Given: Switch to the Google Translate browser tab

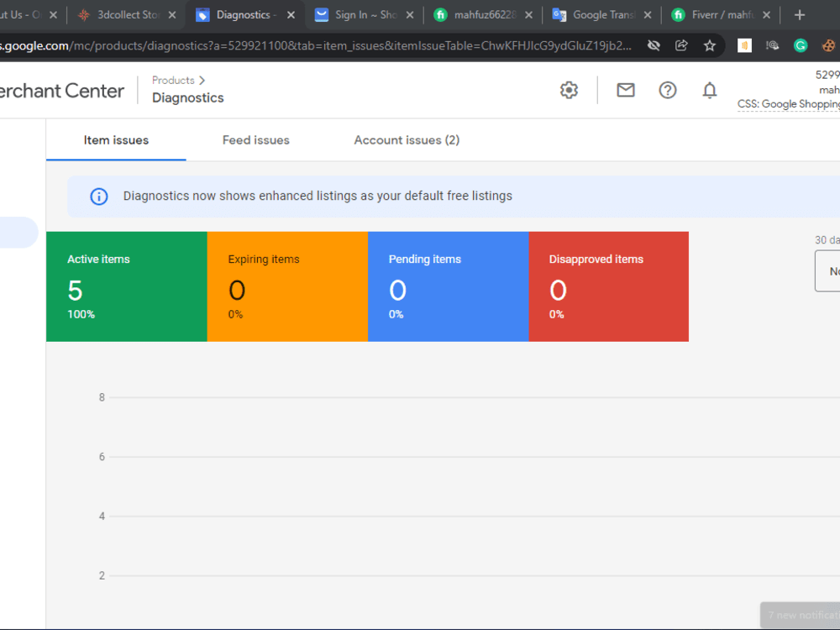Looking at the screenshot, I should tap(602, 15).
